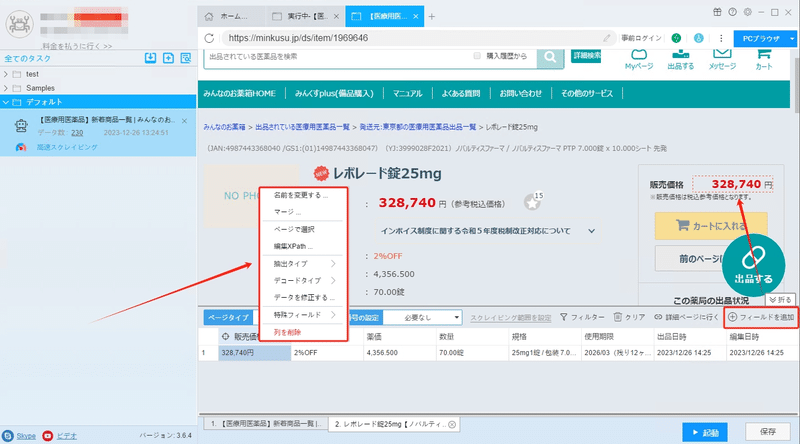
Task: Click the gift icon in title bar
Action: (717, 12)
